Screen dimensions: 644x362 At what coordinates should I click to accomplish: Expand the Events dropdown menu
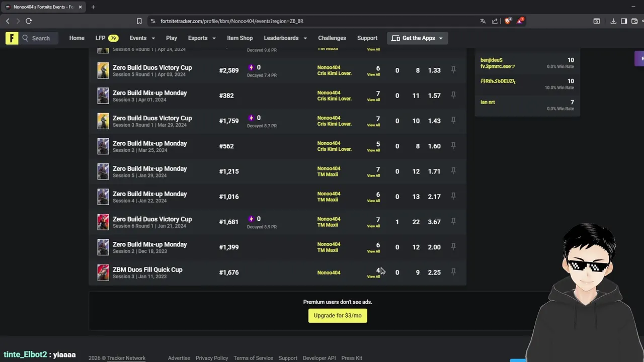tap(142, 38)
